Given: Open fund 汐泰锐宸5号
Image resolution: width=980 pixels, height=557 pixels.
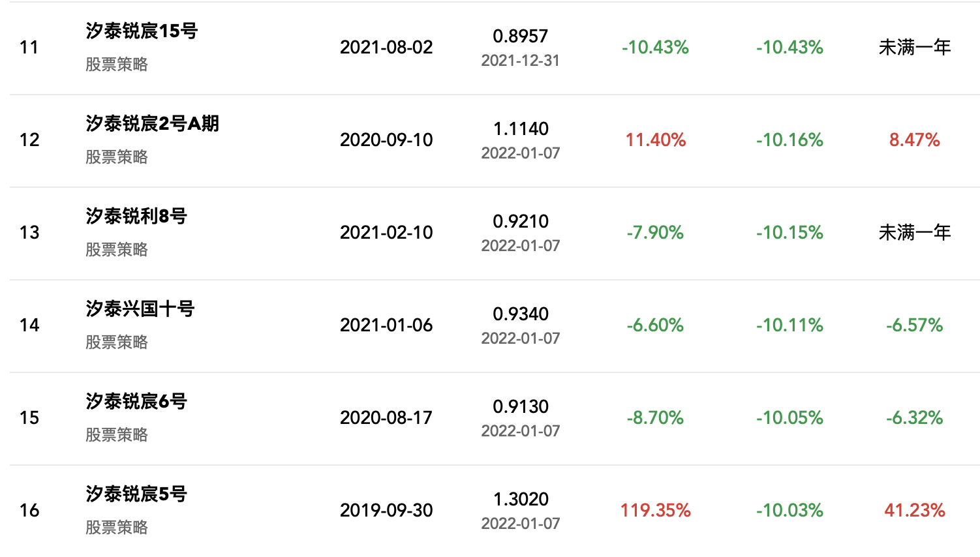Looking at the screenshot, I should [136, 494].
